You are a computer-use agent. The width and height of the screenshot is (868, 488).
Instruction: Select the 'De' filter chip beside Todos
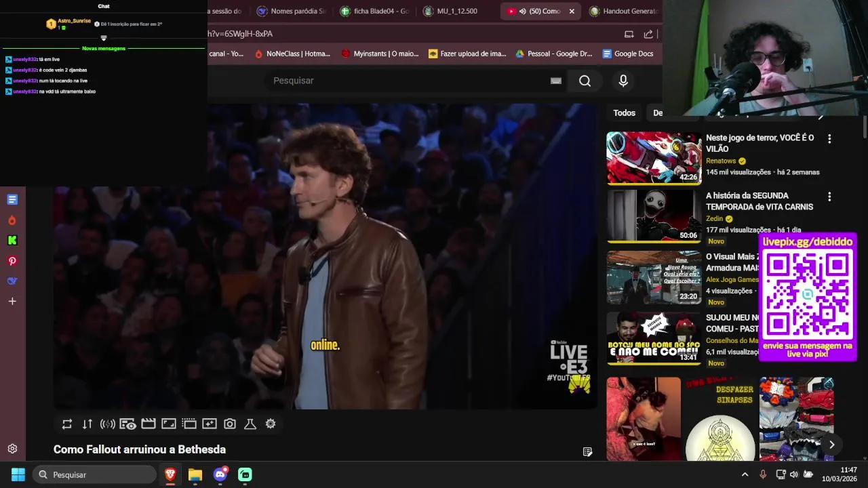(x=657, y=113)
